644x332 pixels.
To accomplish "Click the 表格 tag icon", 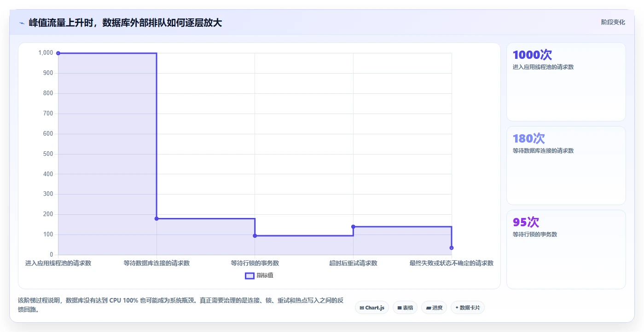I will point(399,308).
